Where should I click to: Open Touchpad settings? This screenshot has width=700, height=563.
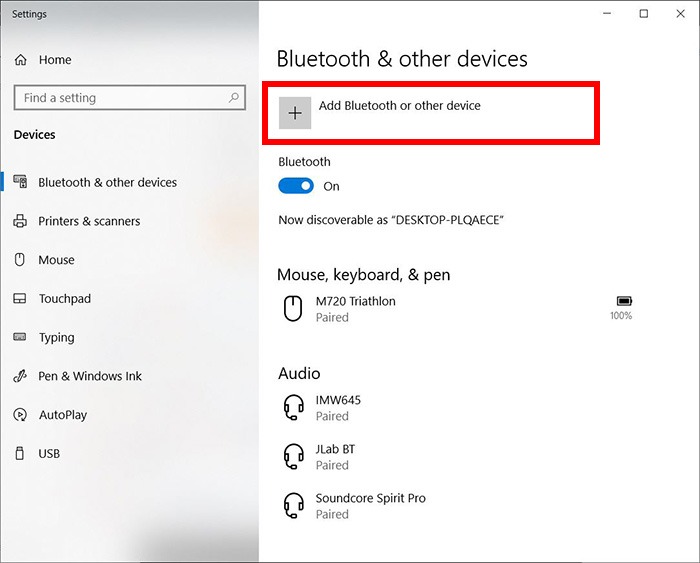pyautogui.click(x=129, y=298)
